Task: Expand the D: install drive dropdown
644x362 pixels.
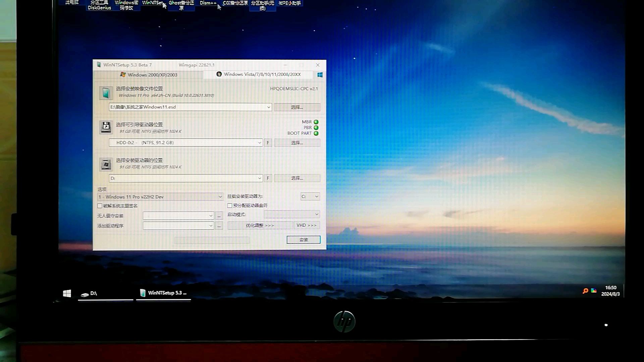Action: (259, 178)
